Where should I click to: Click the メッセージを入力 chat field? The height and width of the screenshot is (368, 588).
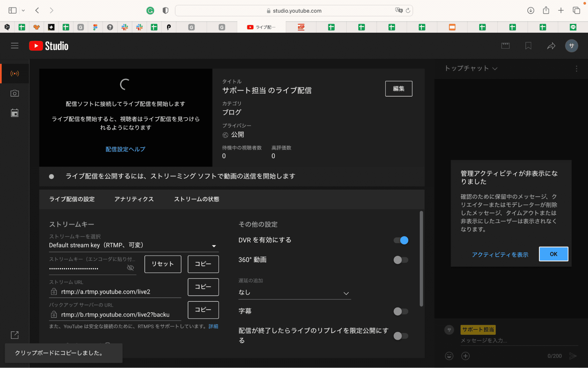(519, 341)
